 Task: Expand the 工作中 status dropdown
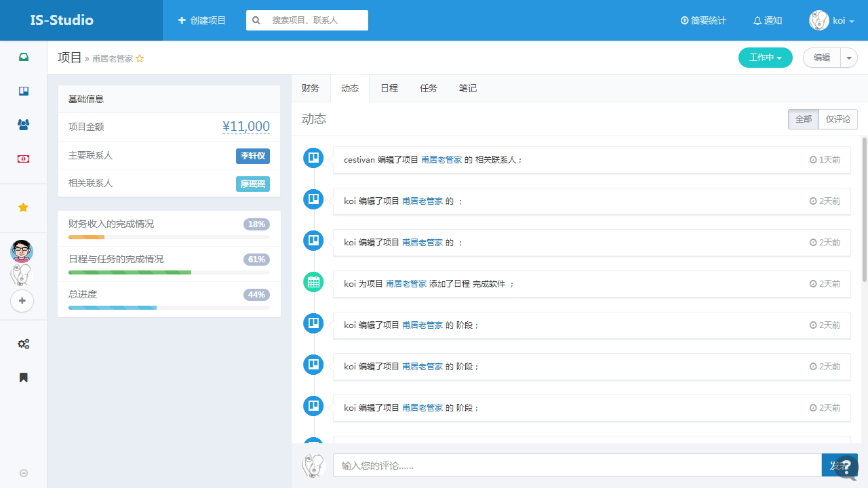(765, 58)
